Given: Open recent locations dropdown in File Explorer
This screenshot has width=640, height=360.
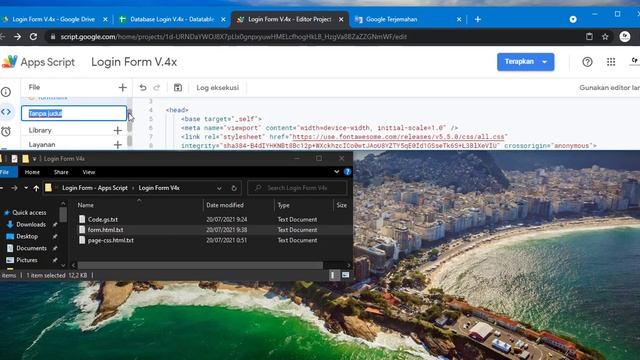Looking at the screenshot, I should [x=26, y=188].
